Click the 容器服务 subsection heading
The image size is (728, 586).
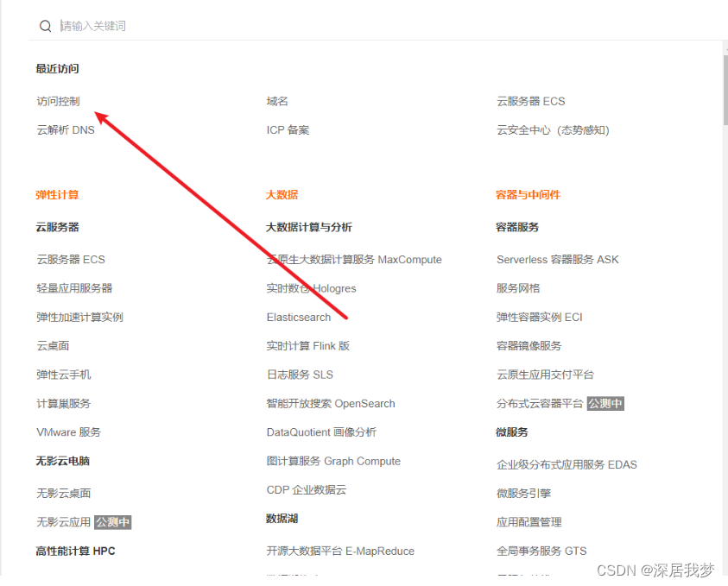[x=517, y=227]
